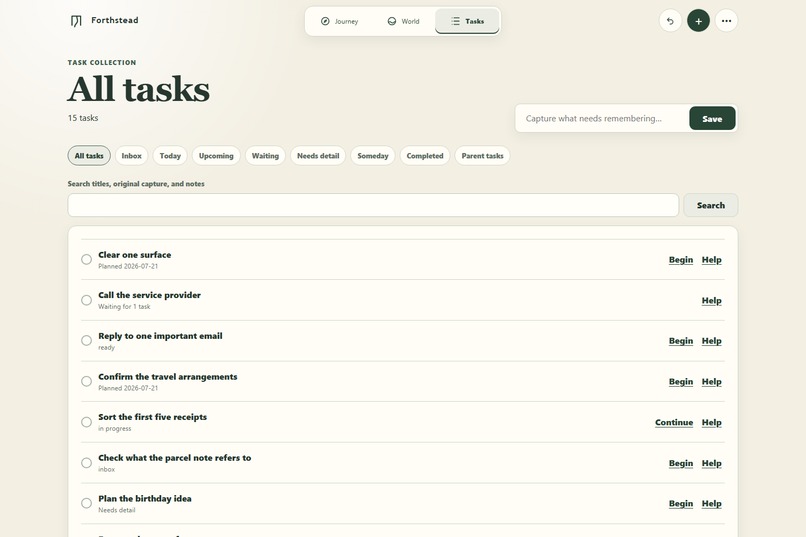Image resolution: width=806 pixels, height=537 pixels.
Task: Click the Forthstead logo icon
Action: coord(76,21)
